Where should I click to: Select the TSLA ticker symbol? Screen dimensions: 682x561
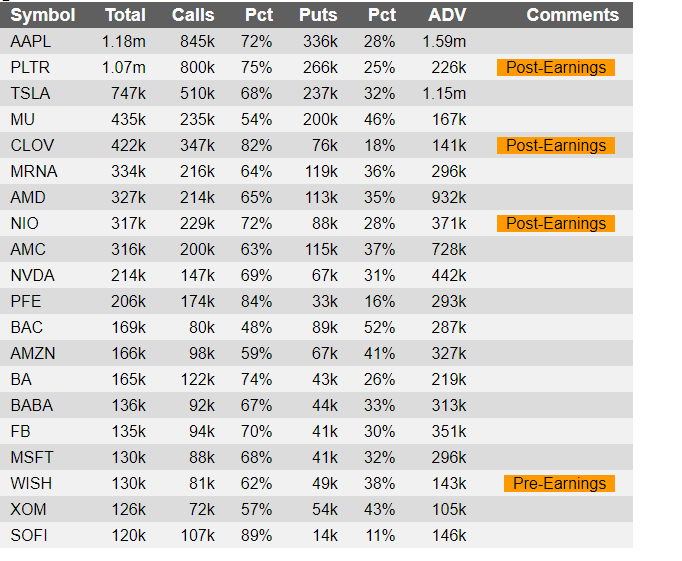(30, 94)
